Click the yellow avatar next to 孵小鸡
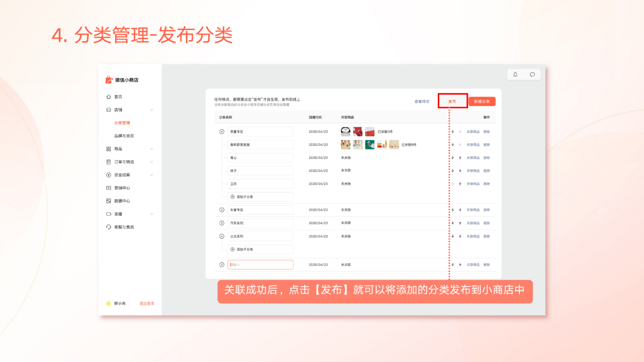 click(108, 304)
